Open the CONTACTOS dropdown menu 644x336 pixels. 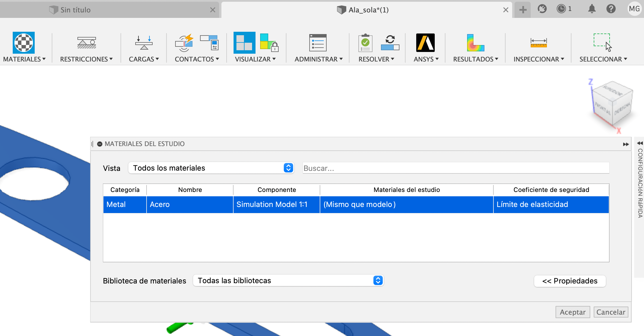pos(197,59)
